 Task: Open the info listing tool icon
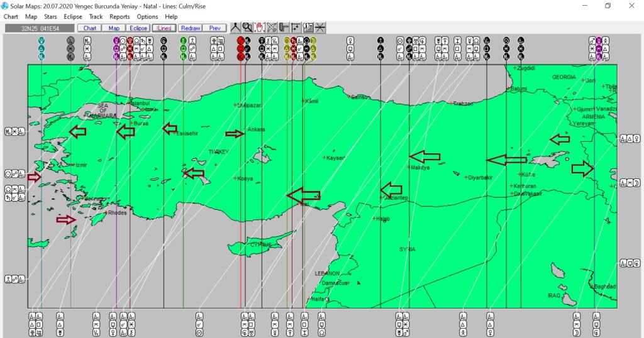pyautogui.click(x=308, y=28)
